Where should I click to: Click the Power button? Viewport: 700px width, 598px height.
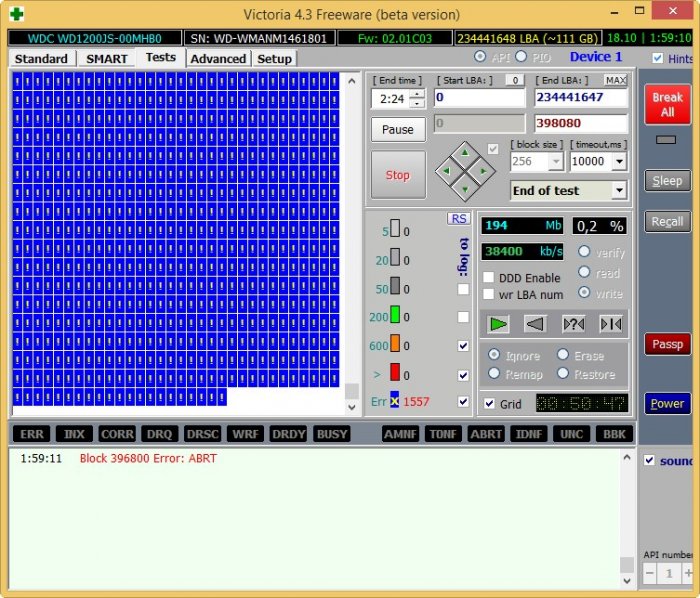point(667,403)
